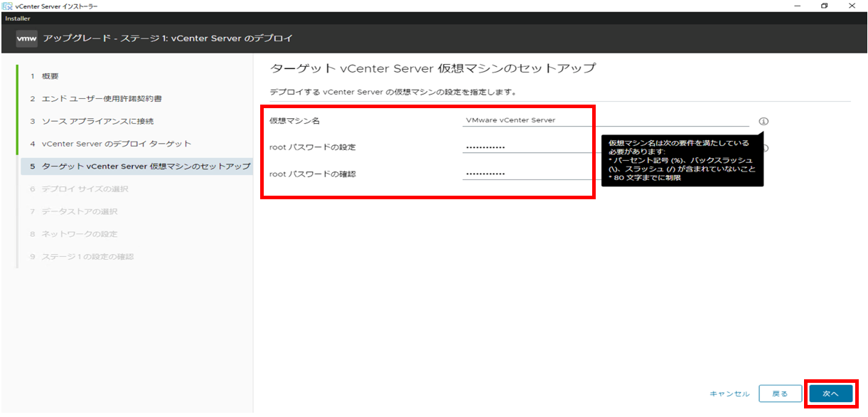This screenshot has height=417, width=868.
Task: Go to step 1 概要
Action: (50, 76)
